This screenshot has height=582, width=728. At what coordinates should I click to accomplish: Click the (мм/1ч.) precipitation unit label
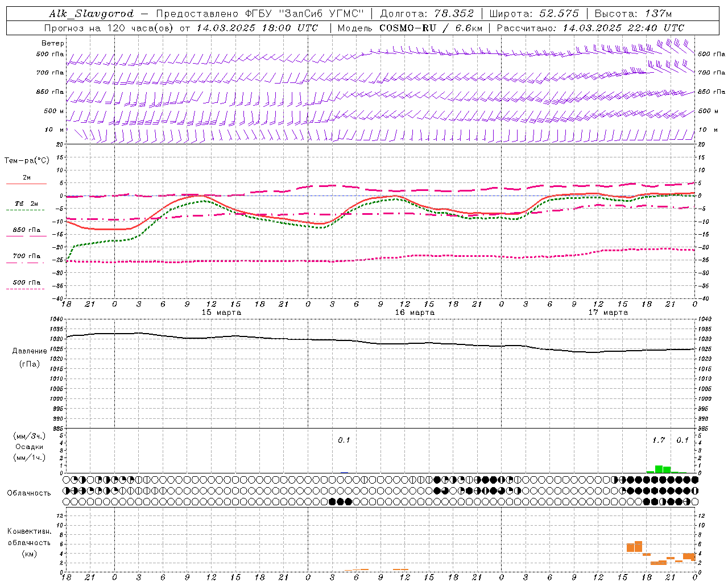tap(30, 458)
